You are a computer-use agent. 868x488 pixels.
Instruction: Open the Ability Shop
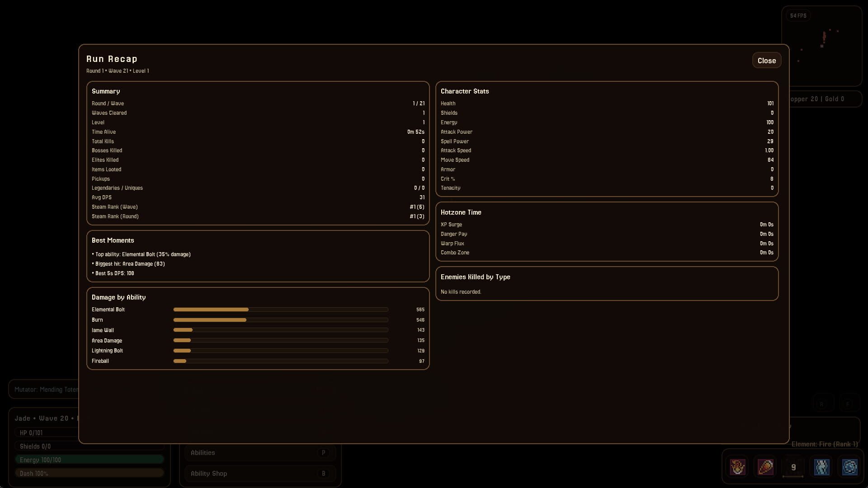pyautogui.click(x=260, y=473)
